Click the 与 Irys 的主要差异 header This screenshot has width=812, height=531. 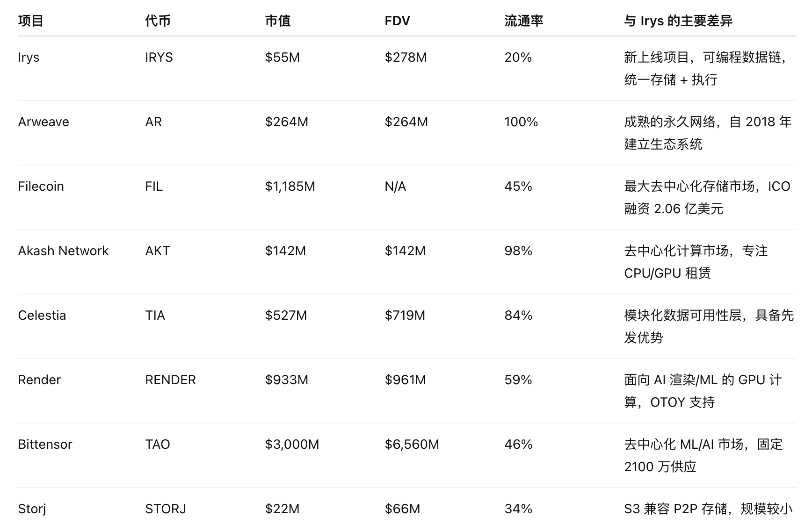[x=678, y=21]
